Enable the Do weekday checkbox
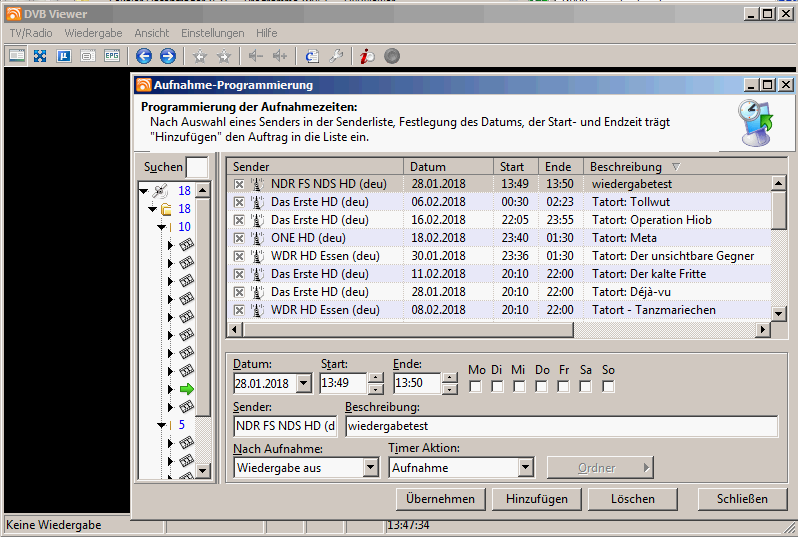798x537 pixels. coord(542,387)
